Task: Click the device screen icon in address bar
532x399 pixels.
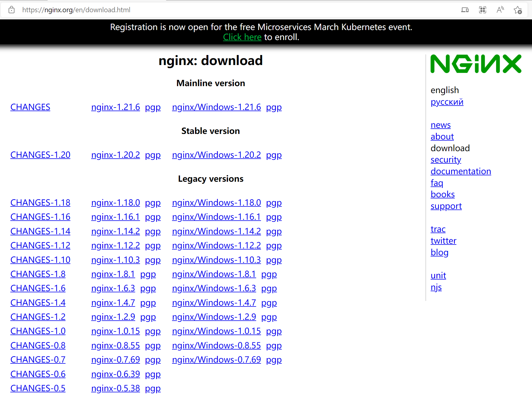Action: (465, 10)
